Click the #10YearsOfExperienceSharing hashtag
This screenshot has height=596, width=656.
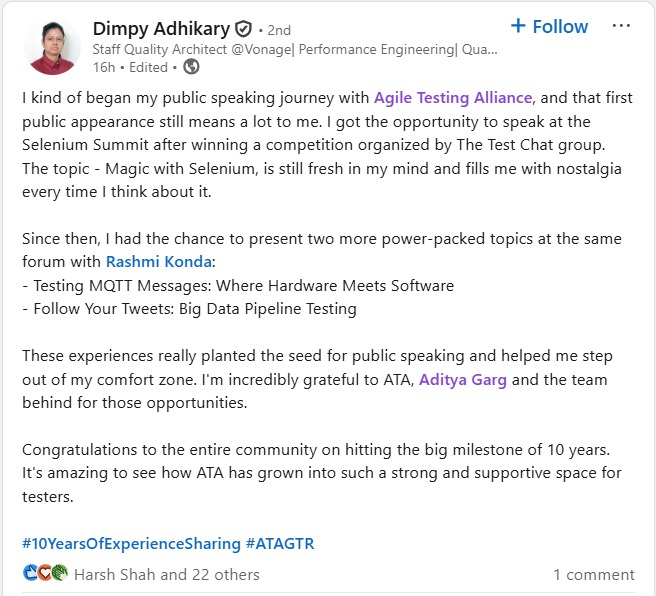click(131, 544)
